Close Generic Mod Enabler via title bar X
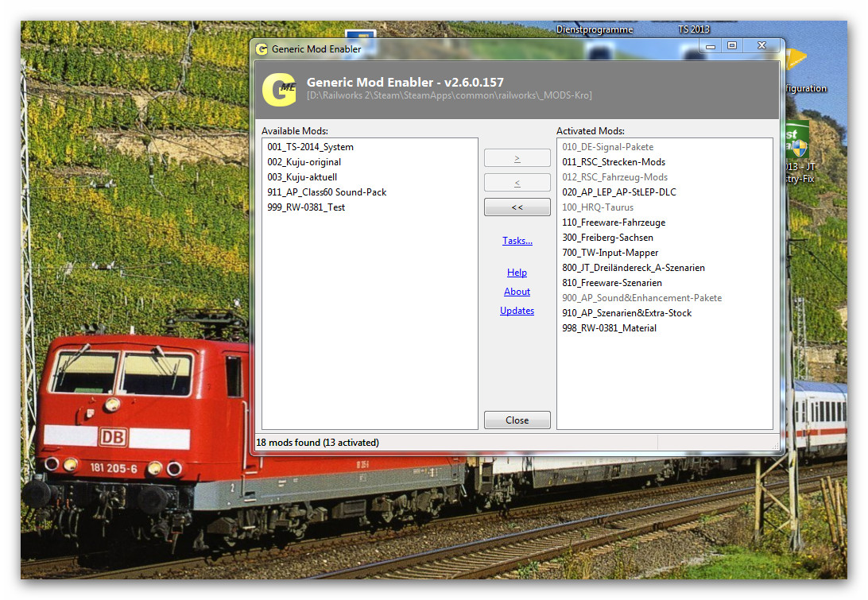Viewport: 868px width, 600px height. [x=761, y=46]
